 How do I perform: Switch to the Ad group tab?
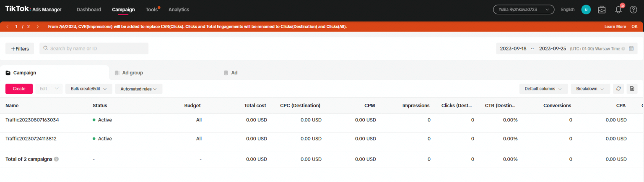pyautogui.click(x=132, y=73)
